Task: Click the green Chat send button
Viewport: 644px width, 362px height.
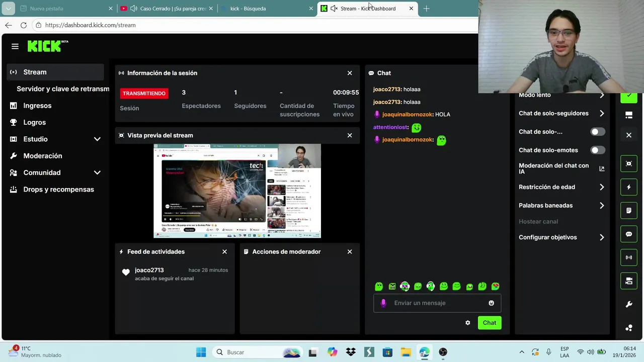Action: coord(489,323)
